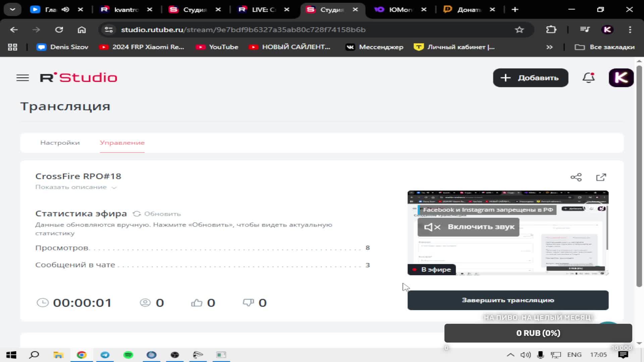
Task: Open the K profile avatar
Action: (x=621, y=78)
